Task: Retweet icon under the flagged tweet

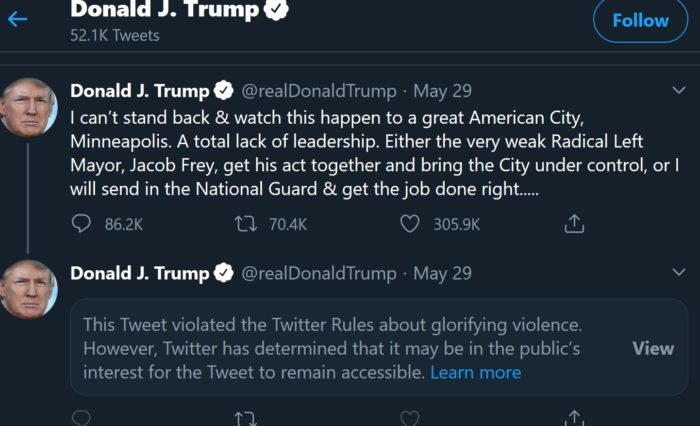Action: (x=245, y=418)
